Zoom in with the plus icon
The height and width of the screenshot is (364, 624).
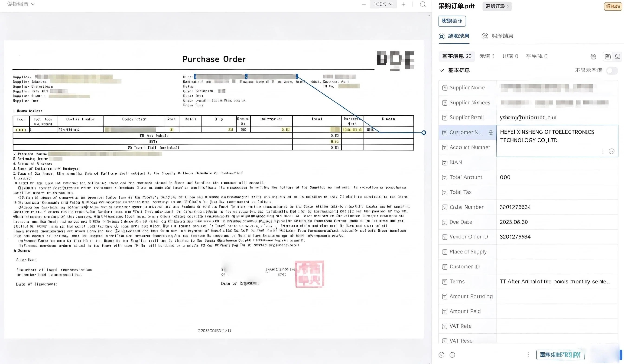pyautogui.click(x=403, y=4)
